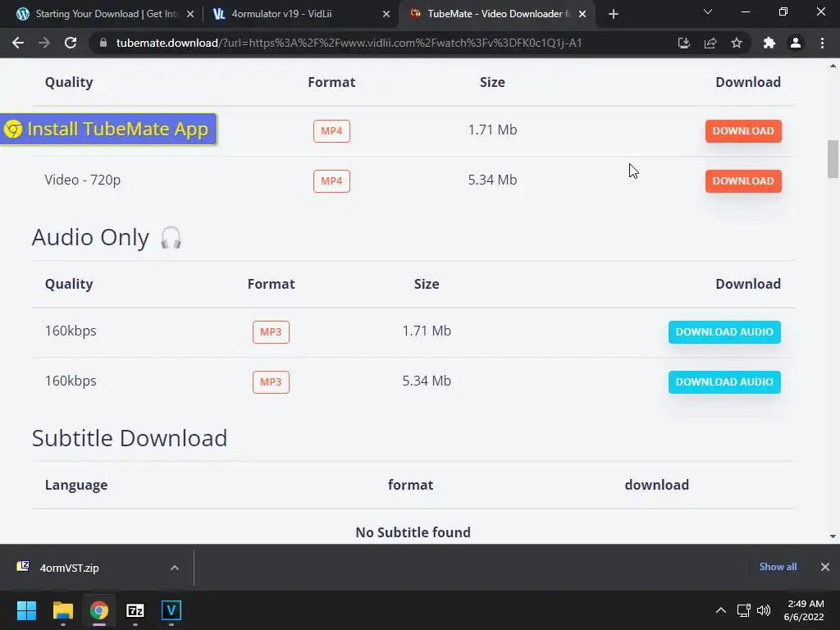Reload the TubeMate page
Screen dimensions: 840x630
71,43
